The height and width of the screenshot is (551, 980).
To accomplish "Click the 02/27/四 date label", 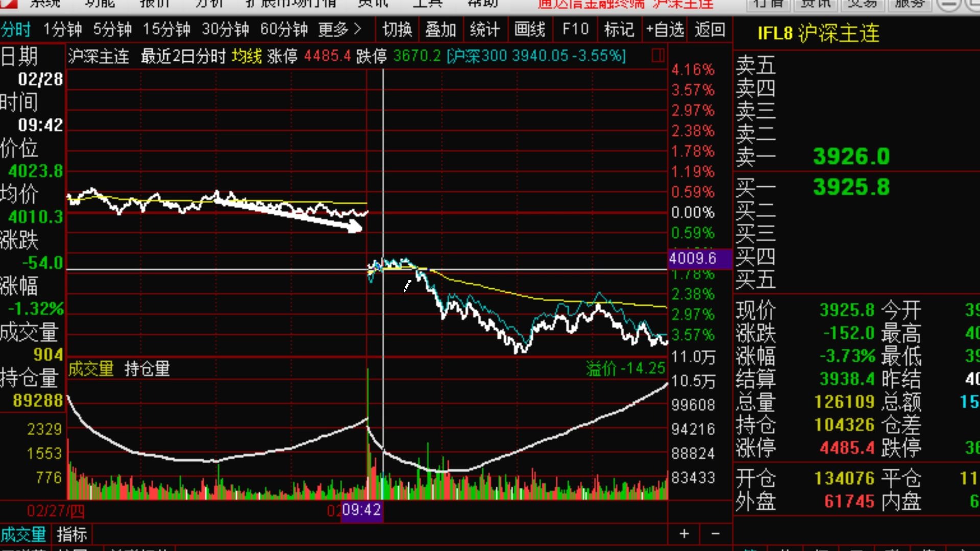I will [x=56, y=511].
